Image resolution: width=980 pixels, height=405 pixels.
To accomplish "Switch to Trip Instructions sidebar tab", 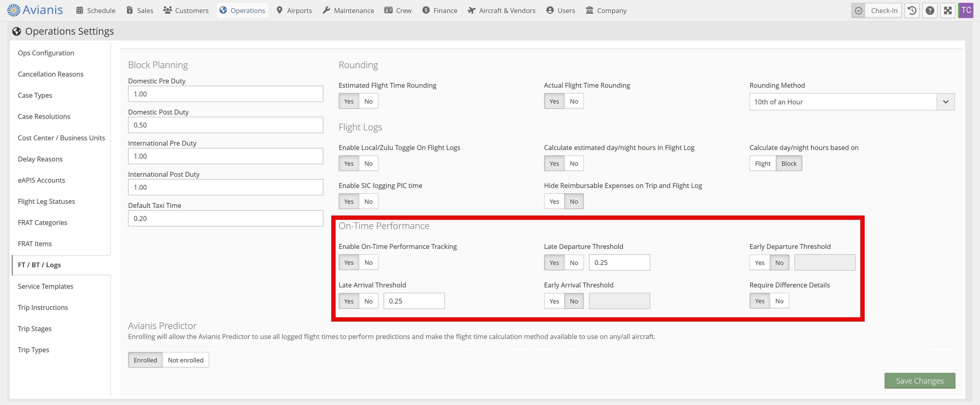I will tap(43, 307).
